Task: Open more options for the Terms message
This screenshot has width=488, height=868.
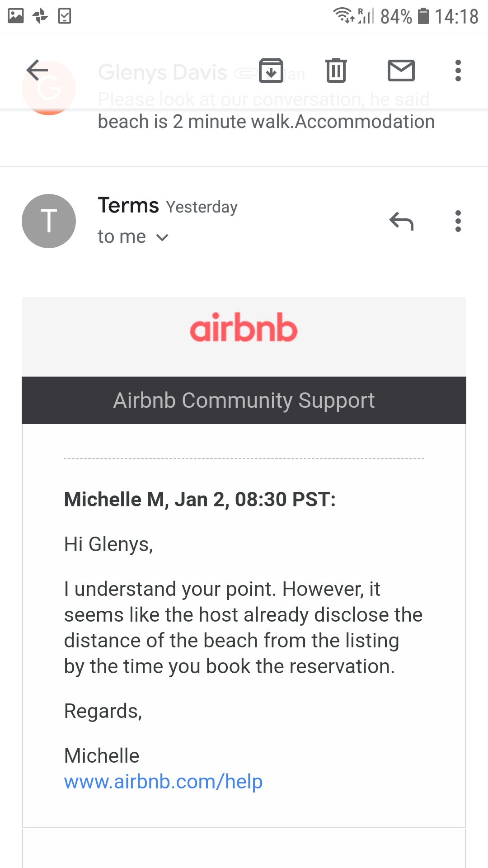Action: [458, 221]
